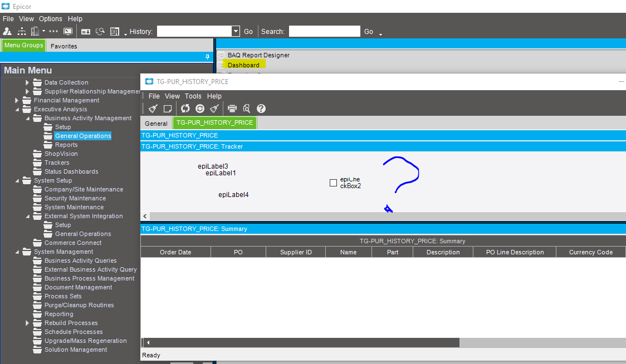Sort by the Currency Code column header
Image resolution: width=626 pixels, height=364 pixels.
click(590, 252)
